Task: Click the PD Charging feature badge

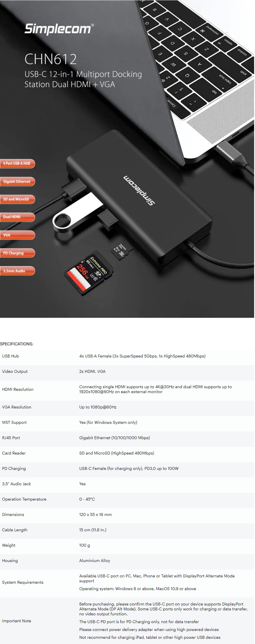Action: coord(17,253)
